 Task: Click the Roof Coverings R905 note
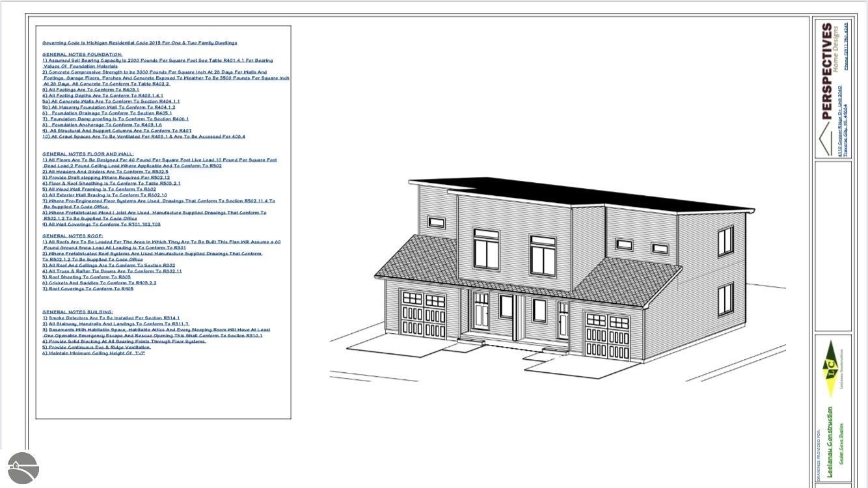[88, 289]
